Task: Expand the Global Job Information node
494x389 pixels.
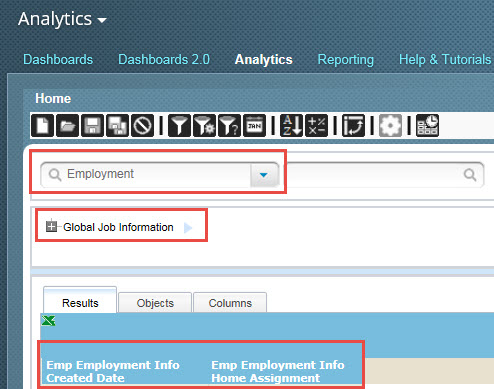Action: [51, 226]
